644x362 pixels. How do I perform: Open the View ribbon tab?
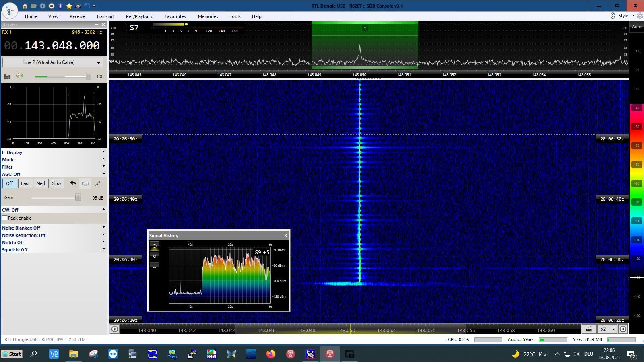(53, 16)
